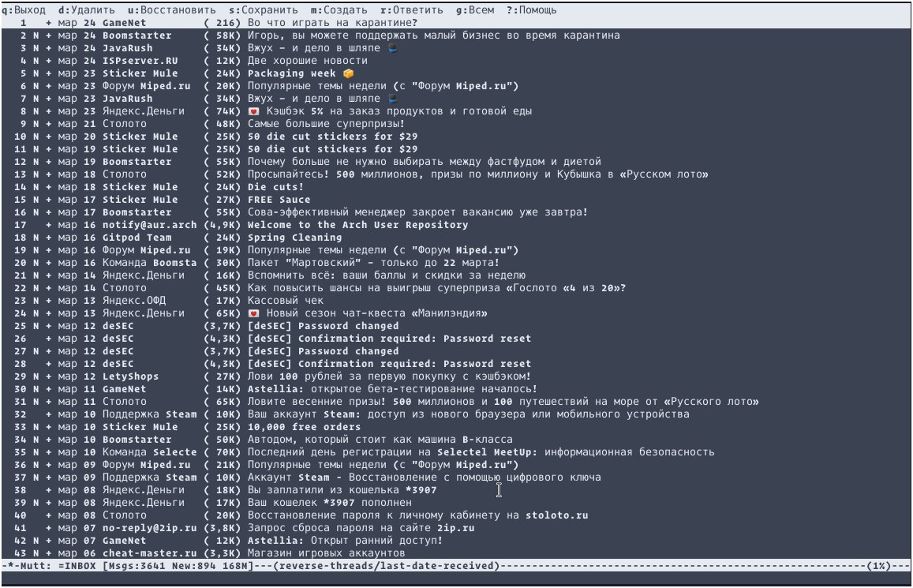Viewport: 913px width, 588px height.
Task: Click the package emoji after "Packaging week"
Action: [348, 73]
